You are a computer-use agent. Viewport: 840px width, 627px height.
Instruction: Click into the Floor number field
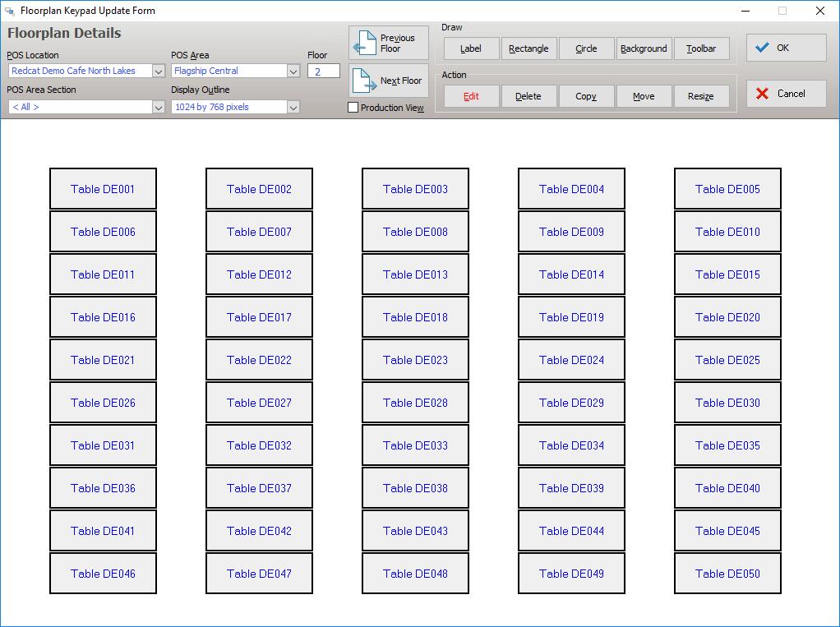(323, 71)
